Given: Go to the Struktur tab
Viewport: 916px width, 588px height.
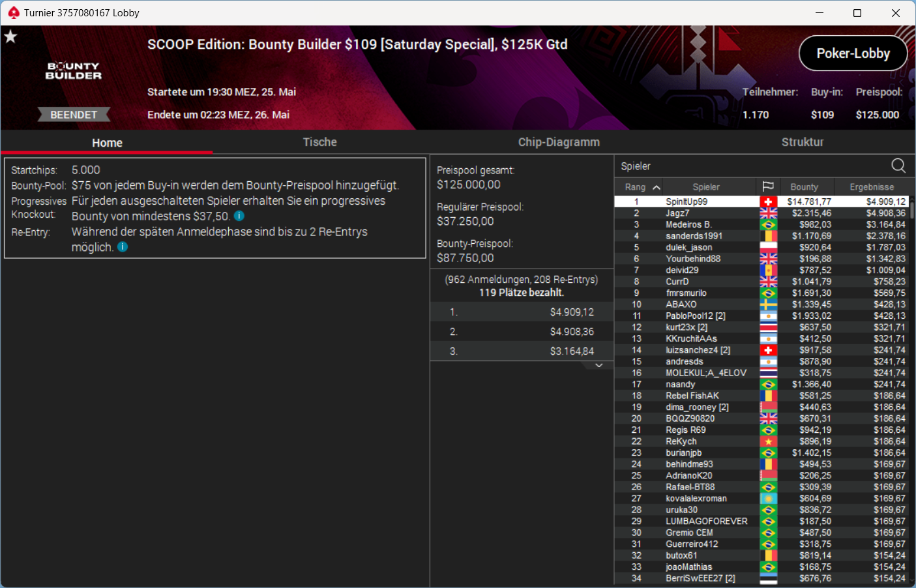Looking at the screenshot, I should tap(803, 142).
